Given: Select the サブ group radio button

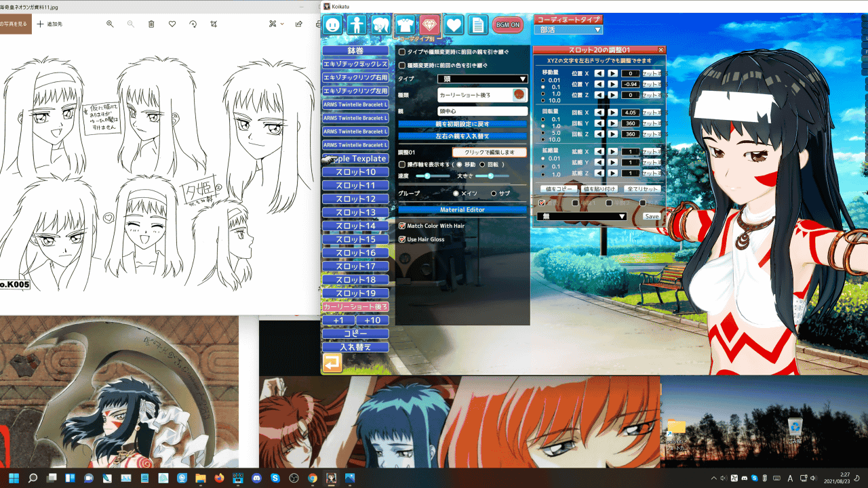Looking at the screenshot, I should [x=494, y=193].
